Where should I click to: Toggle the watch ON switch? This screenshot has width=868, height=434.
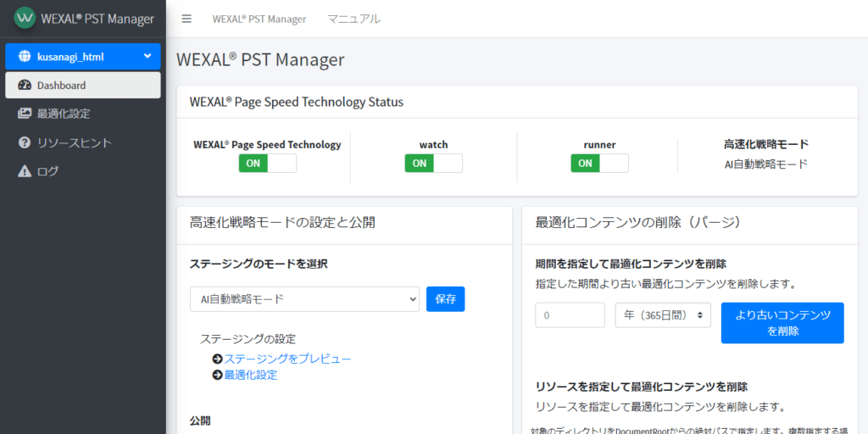click(x=433, y=164)
